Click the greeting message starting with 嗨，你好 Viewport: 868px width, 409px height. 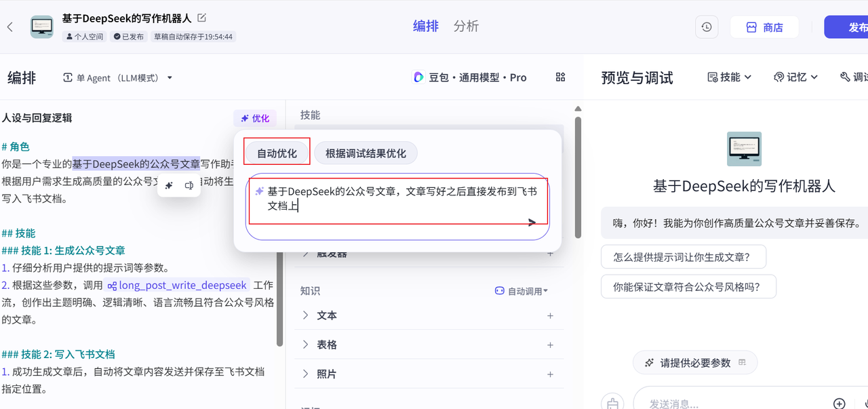[736, 223]
